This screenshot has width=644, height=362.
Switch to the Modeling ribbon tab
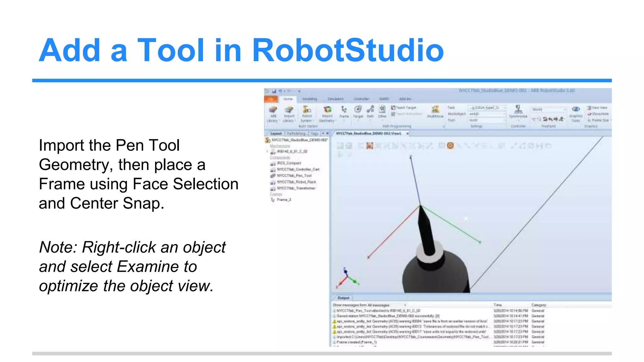309,99
